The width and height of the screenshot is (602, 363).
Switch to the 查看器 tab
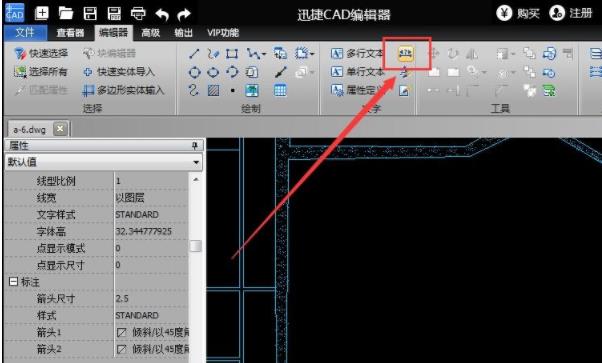pyautogui.click(x=70, y=33)
